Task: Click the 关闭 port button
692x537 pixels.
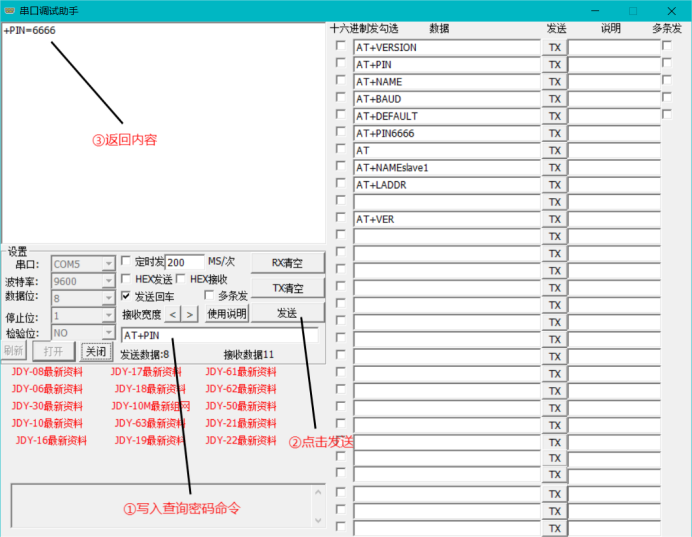Action: (96, 351)
